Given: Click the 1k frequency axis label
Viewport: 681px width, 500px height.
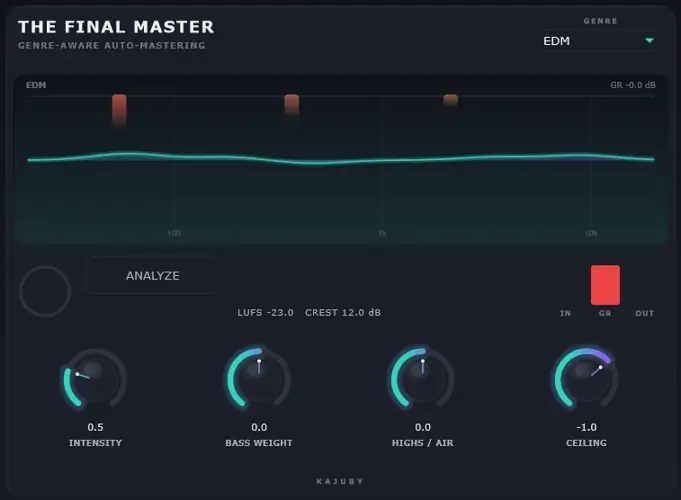Looking at the screenshot, I should pos(382,233).
